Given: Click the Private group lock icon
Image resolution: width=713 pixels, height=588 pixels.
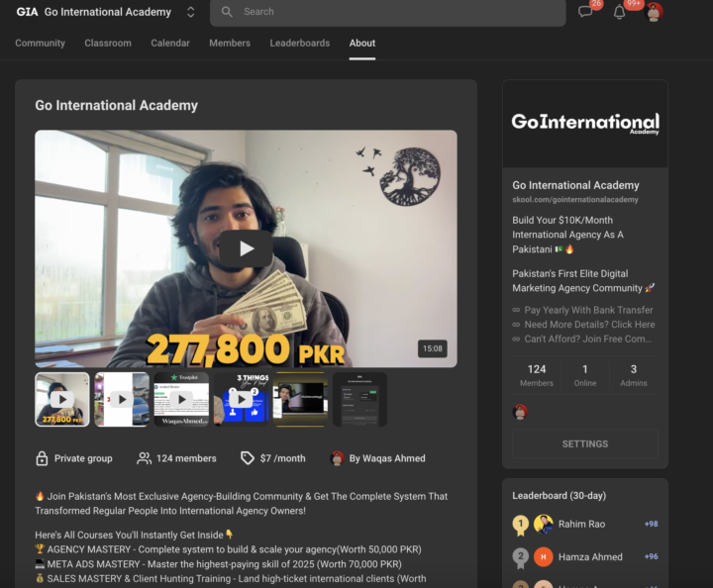Looking at the screenshot, I should (x=42, y=458).
